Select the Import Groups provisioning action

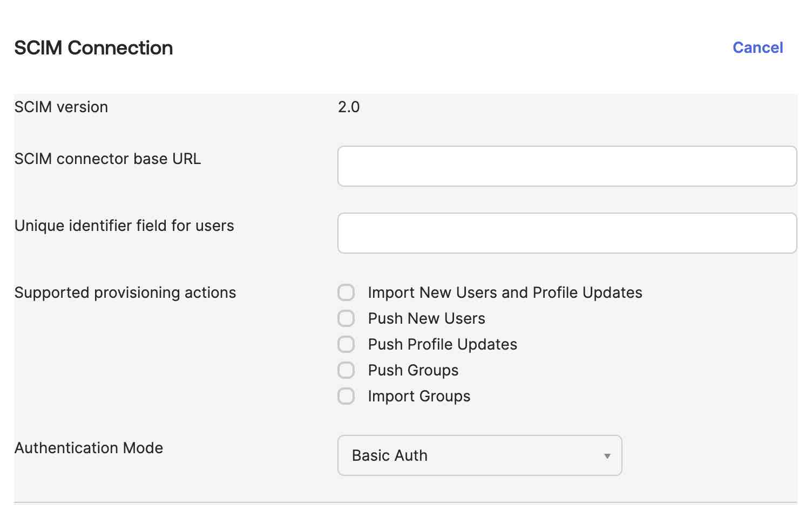point(346,395)
